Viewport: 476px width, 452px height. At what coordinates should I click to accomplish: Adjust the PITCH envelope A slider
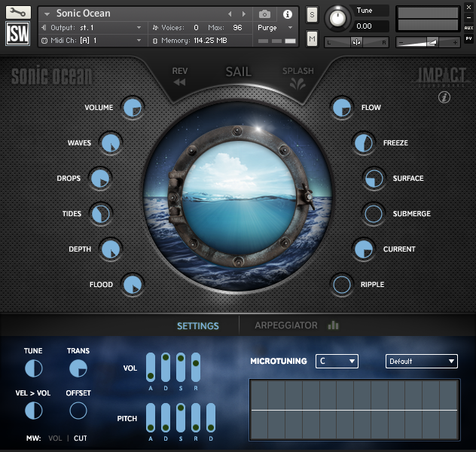151,417
